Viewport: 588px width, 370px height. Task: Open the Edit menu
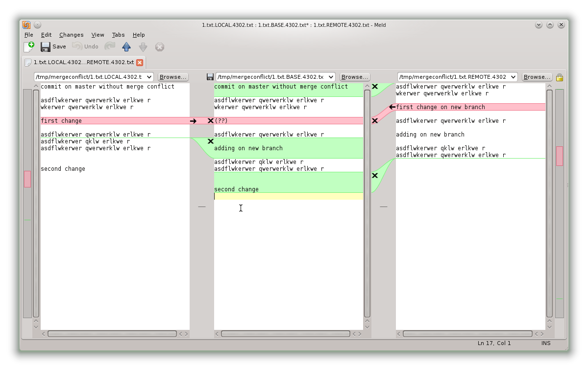point(46,35)
